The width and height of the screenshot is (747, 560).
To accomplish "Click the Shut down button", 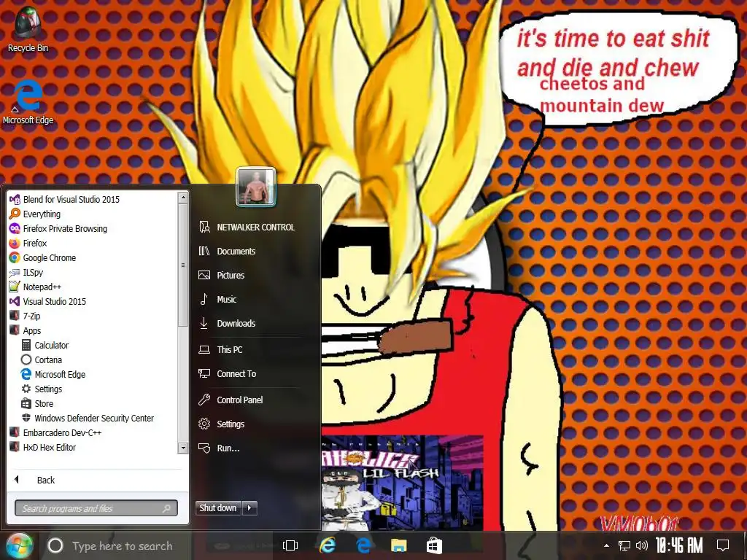I will click(218, 508).
